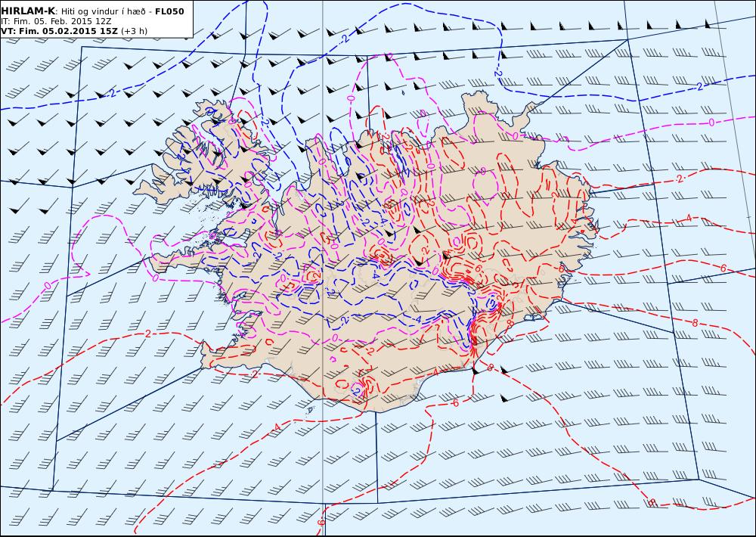Screen dimensions: 756x537
Task: Click the 'VT: Fim. 05.02.2015 15Z' valid time
Action: coord(59,31)
